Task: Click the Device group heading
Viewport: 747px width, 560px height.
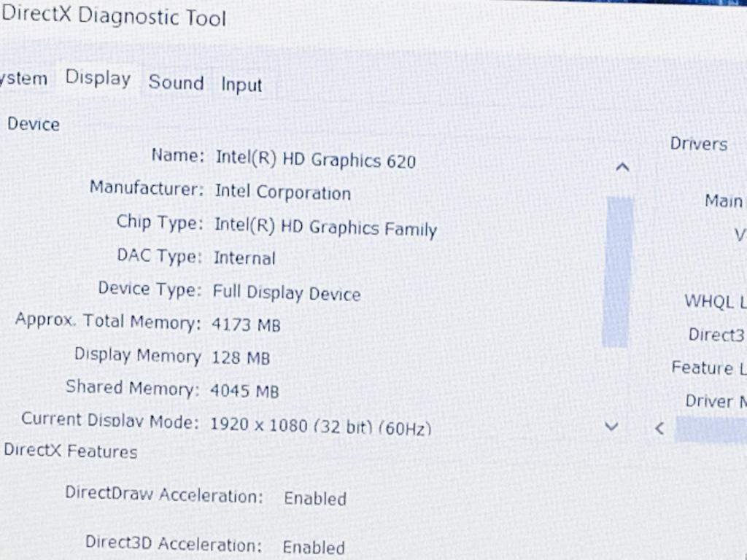Action: point(34,124)
